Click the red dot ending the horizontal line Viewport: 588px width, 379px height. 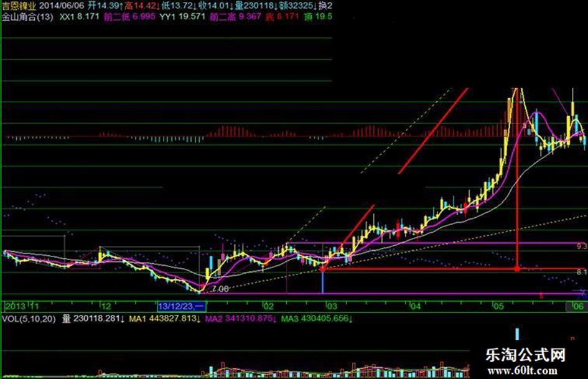[517, 269]
